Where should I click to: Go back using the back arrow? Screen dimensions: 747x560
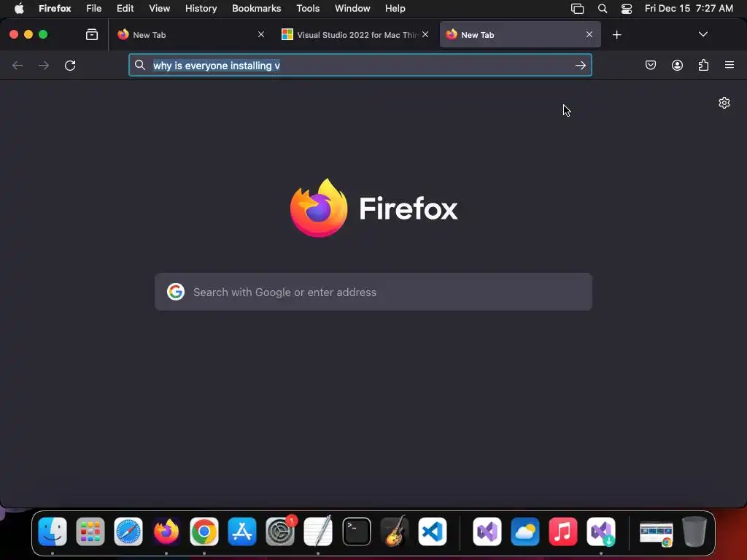point(18,65)
